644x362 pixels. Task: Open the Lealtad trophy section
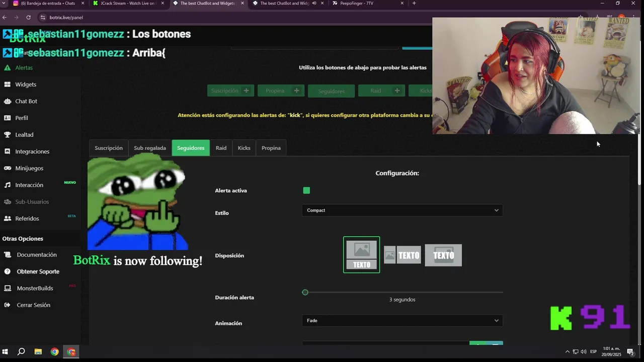point(24,135)
